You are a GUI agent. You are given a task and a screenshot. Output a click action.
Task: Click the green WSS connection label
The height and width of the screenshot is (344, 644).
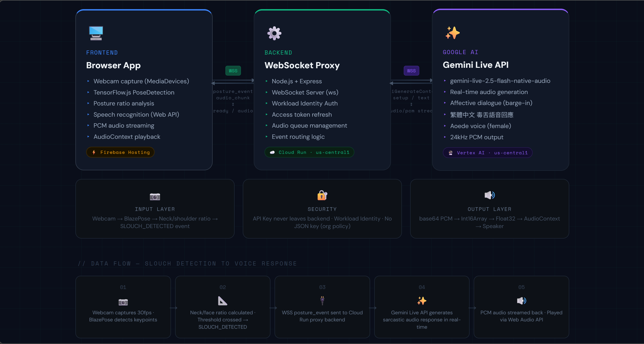click(x=233, y=71)
